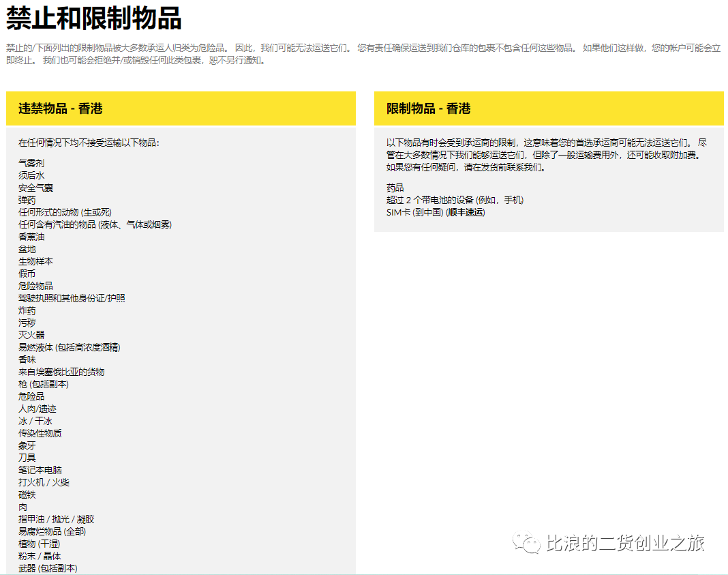Click the list item 刀具
The image size is (728, 575).
(27, 458)
